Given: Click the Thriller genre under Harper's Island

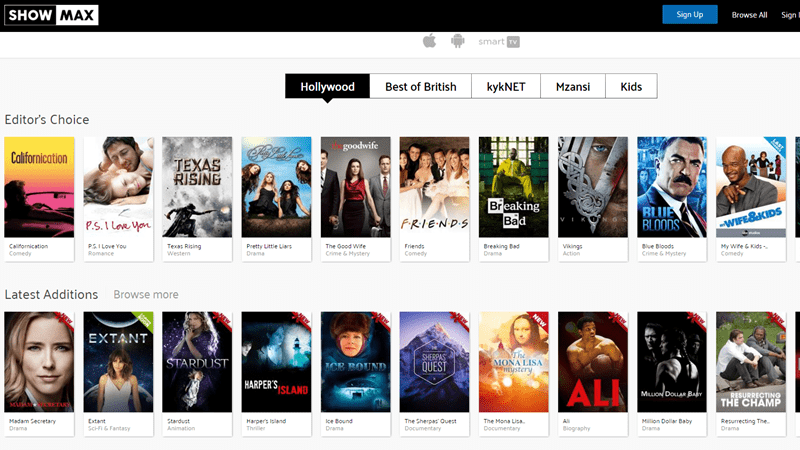Looking at the screenshot, I should coord(256,428).
